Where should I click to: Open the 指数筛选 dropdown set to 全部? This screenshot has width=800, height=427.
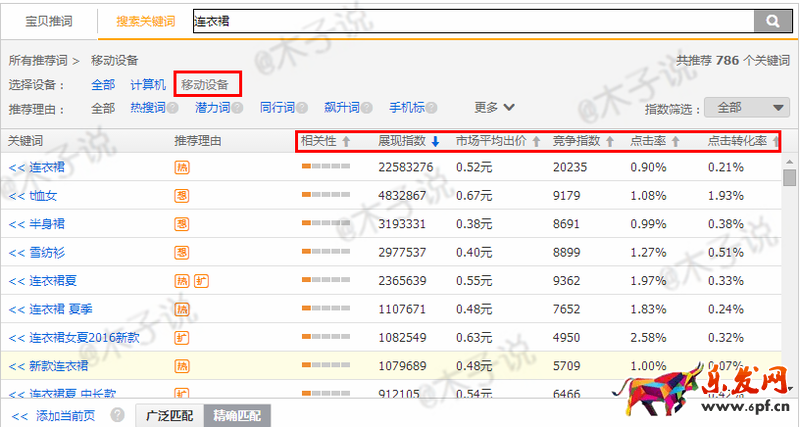(747, 108)
